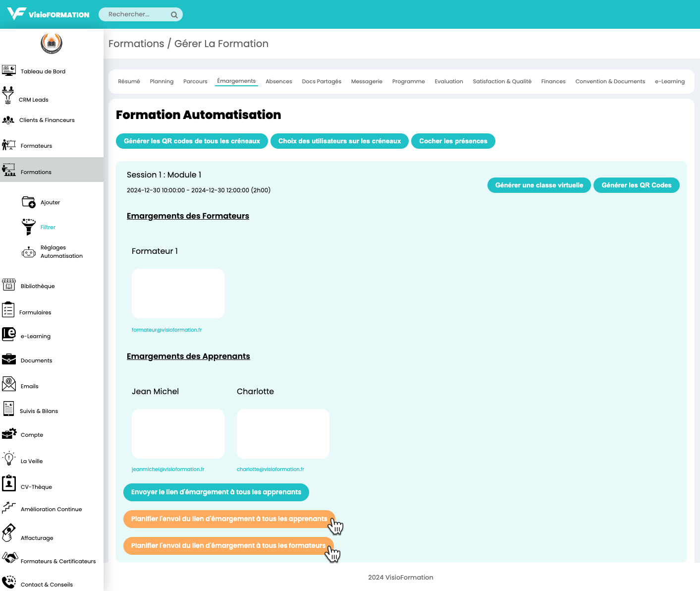The height and width of the screenshot is (591, 700).
Task: Open Satisfaction & Qualité tab
Action: coord(502,81)
